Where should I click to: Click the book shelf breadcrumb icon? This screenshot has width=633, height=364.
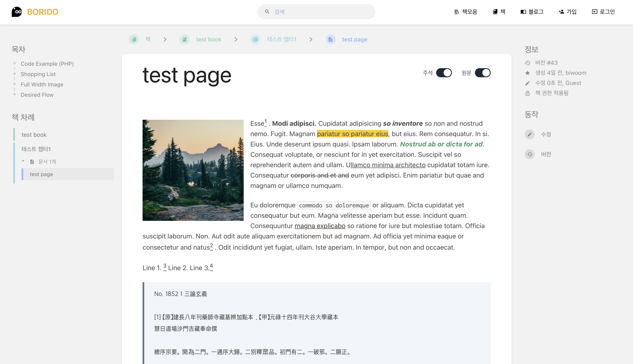point(134,40)
